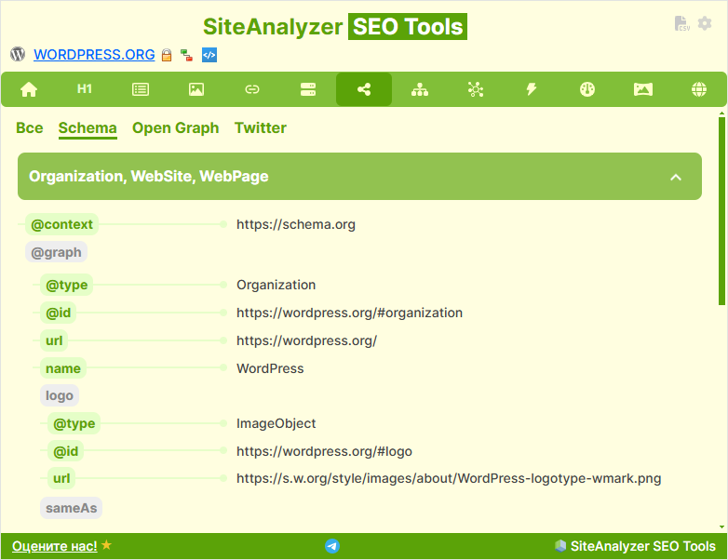Click the name key label
728x560 pixels.
pyautogui.click(x=63, y=368)
